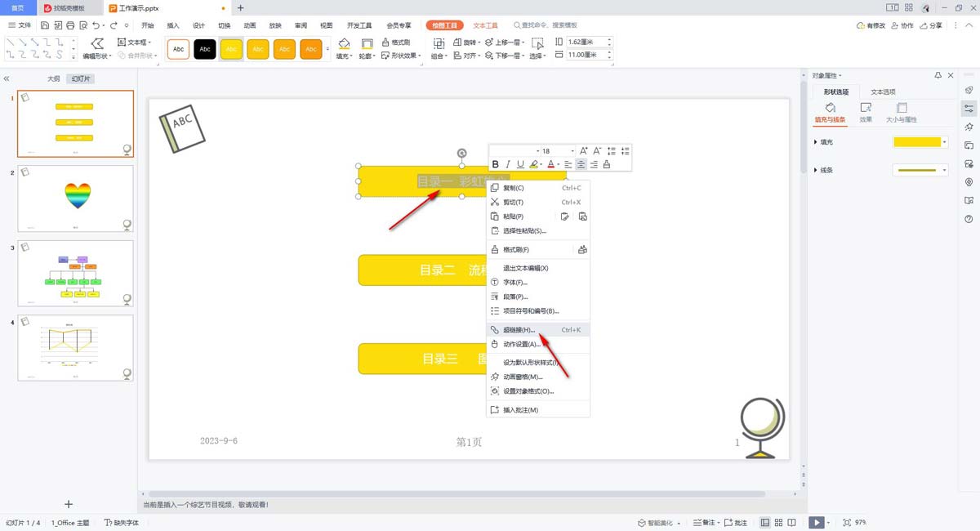
Task: Start slideshow with the play button
Action: tap(815, 522)
